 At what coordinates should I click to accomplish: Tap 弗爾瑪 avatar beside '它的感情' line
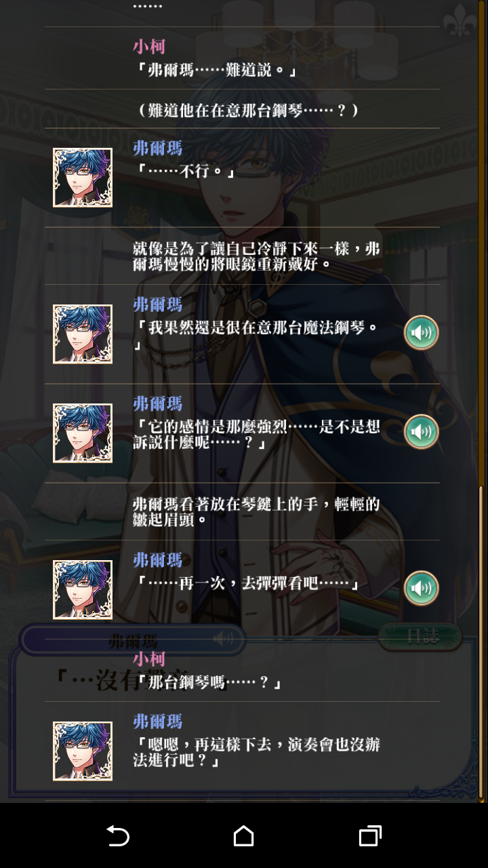(83, 433)
